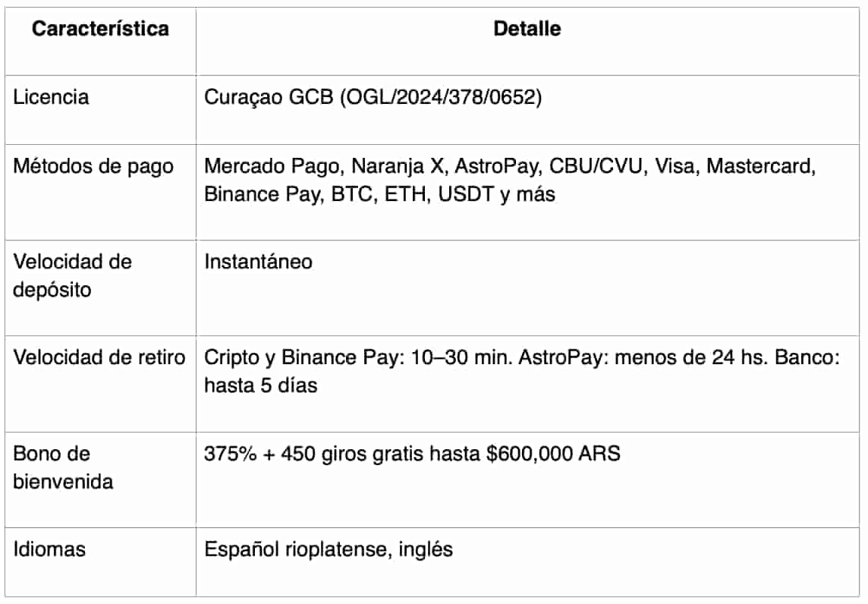Click the Detalle column header
The width and height of the screenshot is (868, 604).
[527, 30]
